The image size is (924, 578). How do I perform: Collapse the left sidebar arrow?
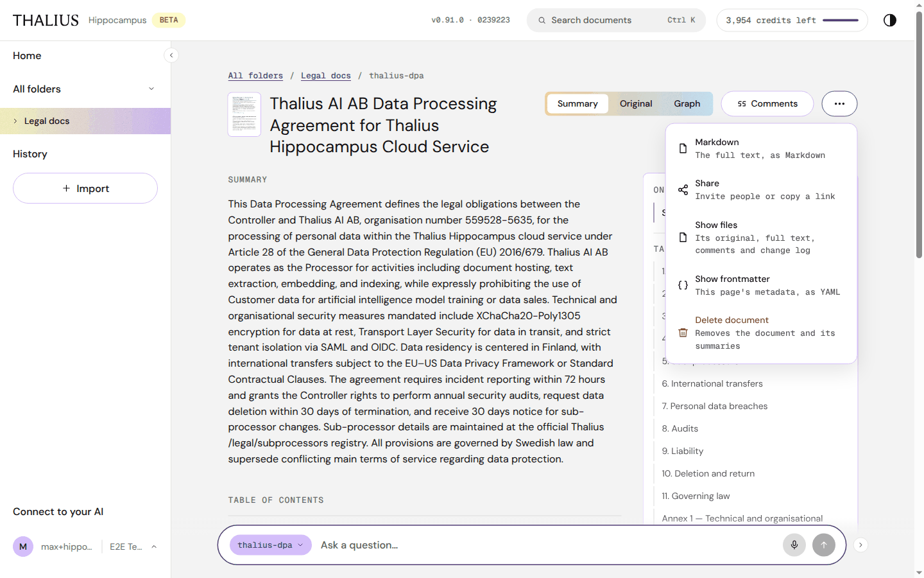tap(171, 55)
